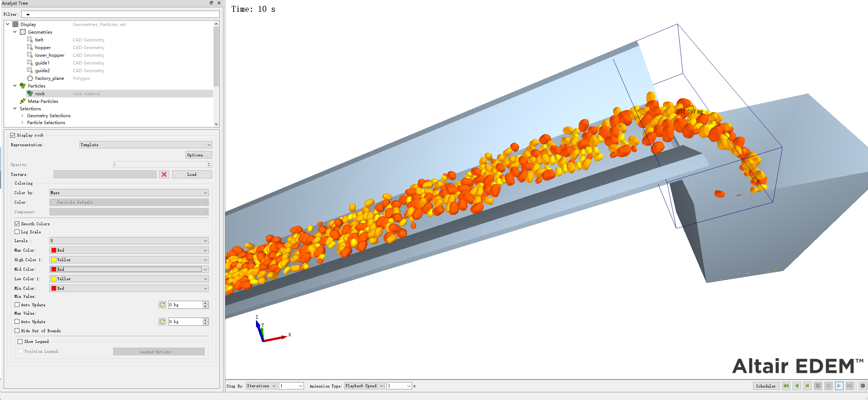This screenshot has width=868, height=400.
Task: Open the Color by Mass dropdown
Action: [x=129, y=193]
